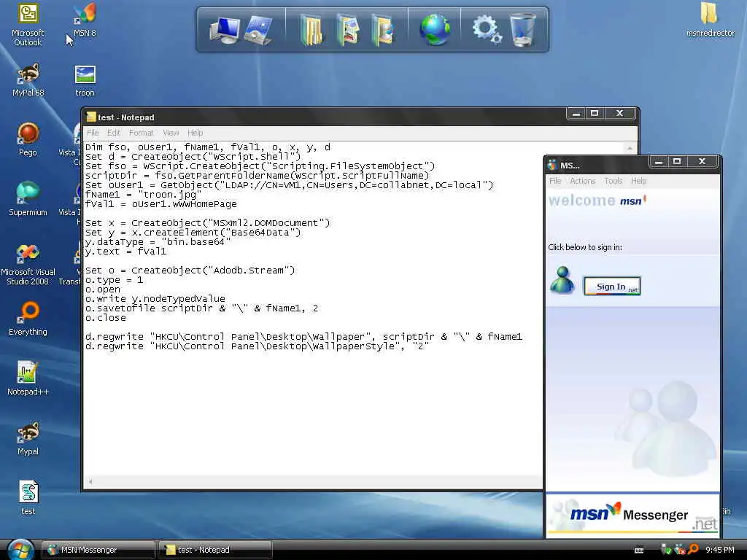Close the MSN Messenger window

click(702, 161)
